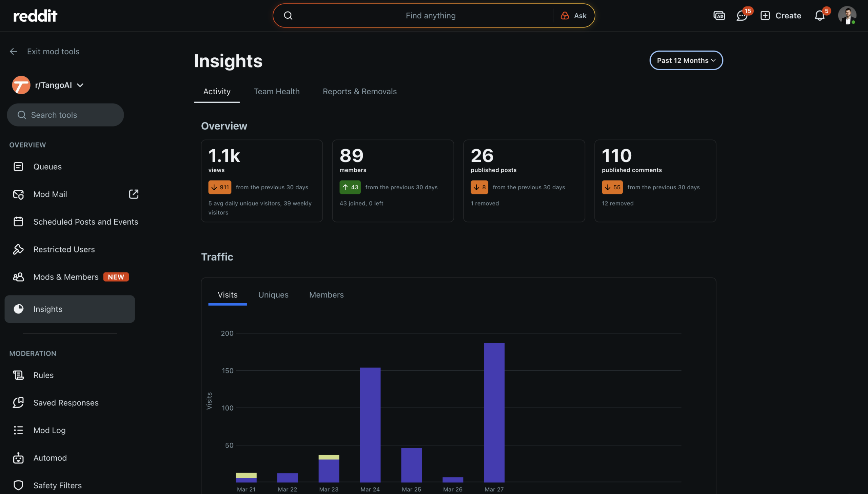The image size is (868, 494).
Task: Select the Uniques traffic tab
Action: point(273,295)
